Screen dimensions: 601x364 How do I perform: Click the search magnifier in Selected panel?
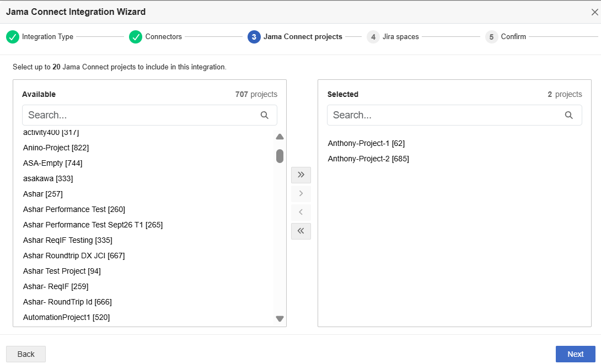click(x=569, y=115)
